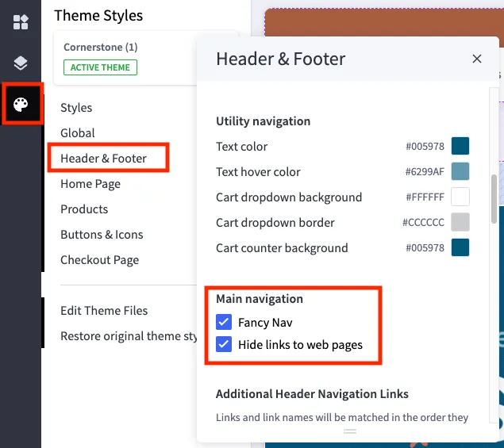Open Buttons & Icons settings
The height and width of the screenshot is (448, 504).
pyautogui.click(x=102, y=235)
